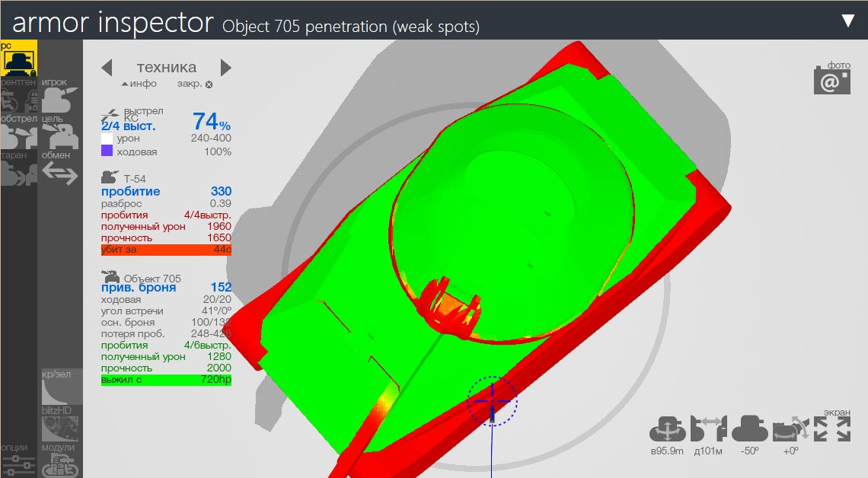Go to next vehicle with right arrow
The image size is (868, 478).
pos(226,68)
